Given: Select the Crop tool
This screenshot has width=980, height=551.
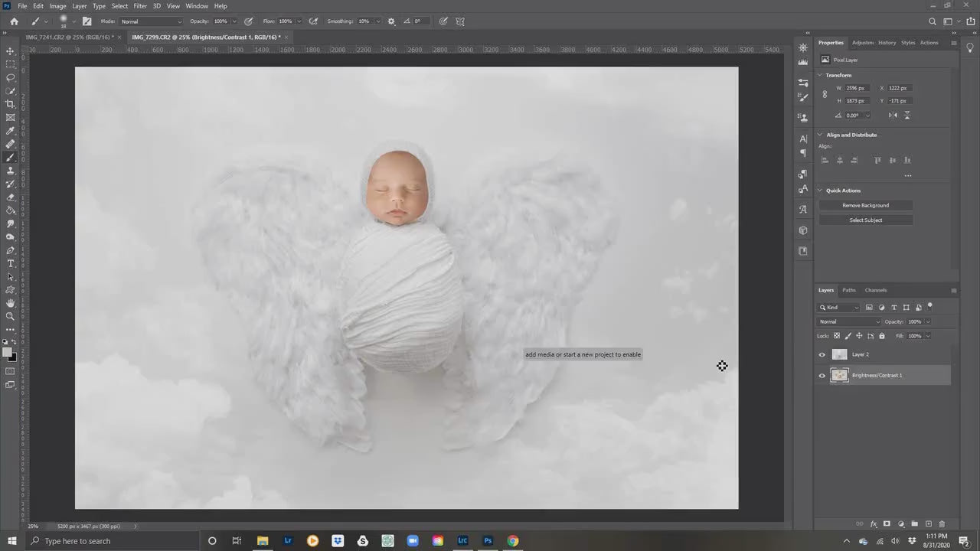Looking at the screenshot, I should pyautogui.click(x=10, y=104).
